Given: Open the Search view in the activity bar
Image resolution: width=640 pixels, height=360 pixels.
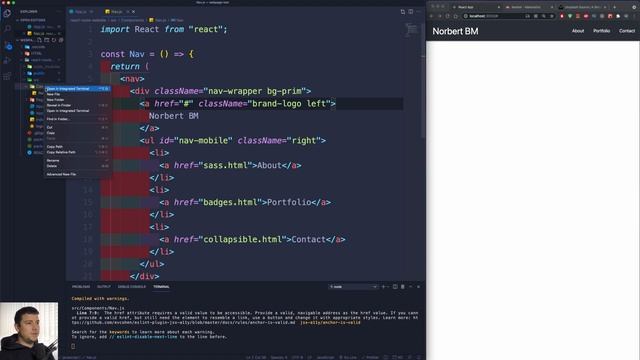Looking at the screenshot, I should [x=7, y=29].
